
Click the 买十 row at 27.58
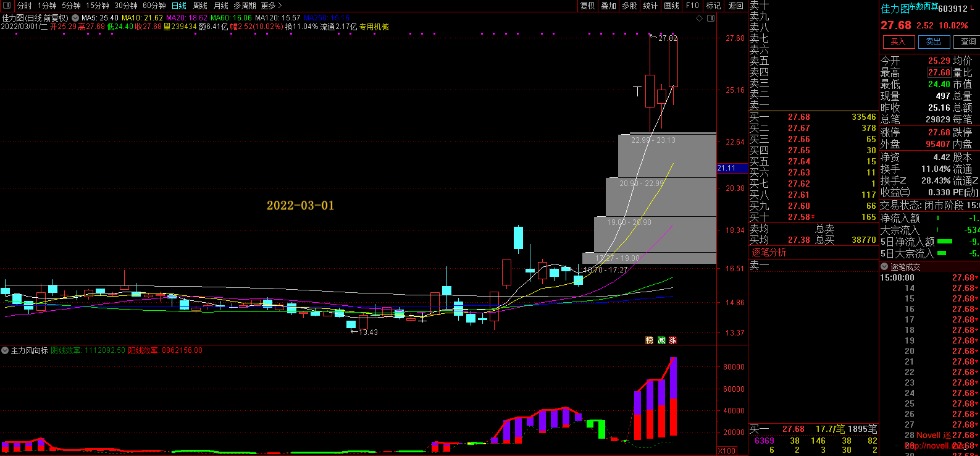pos(813,217)
